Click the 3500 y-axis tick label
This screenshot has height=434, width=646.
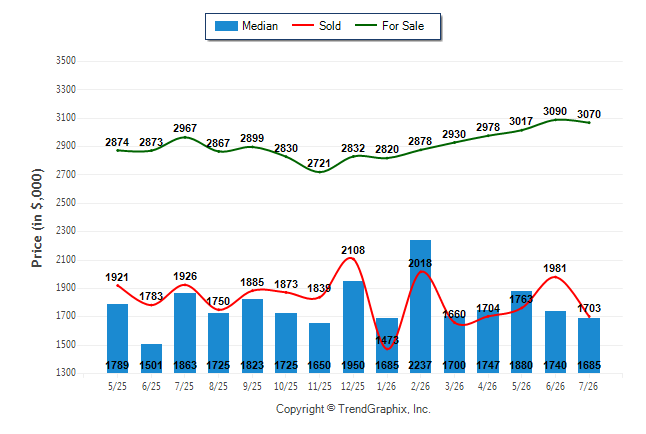(x=66, y=61)
